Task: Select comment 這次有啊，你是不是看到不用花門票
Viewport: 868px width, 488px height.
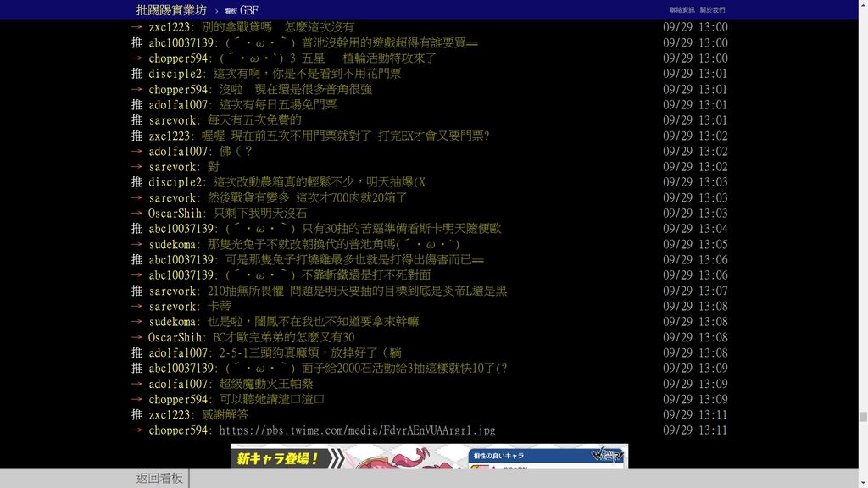Action: 307,74
